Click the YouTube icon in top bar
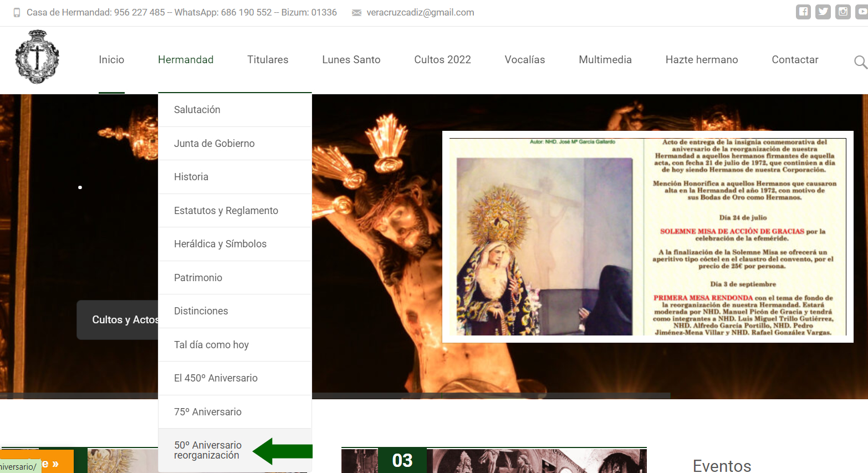Image resolution: width=868 pixels, height=473 pixels. coord(862,12)
